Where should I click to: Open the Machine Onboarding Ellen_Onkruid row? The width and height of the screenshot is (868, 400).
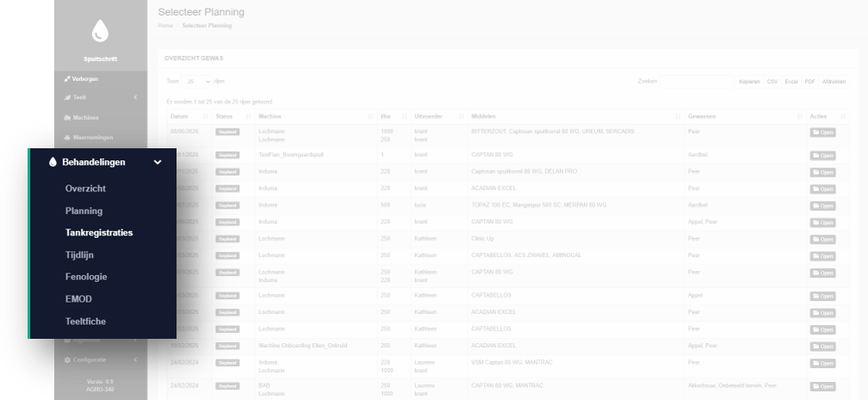coord(822,347)
